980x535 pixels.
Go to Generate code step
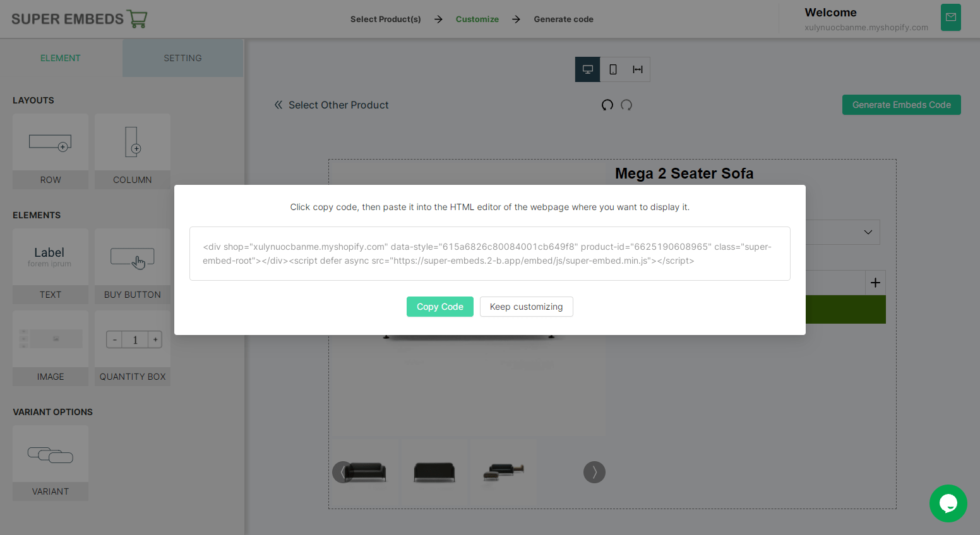pos(564,19)
